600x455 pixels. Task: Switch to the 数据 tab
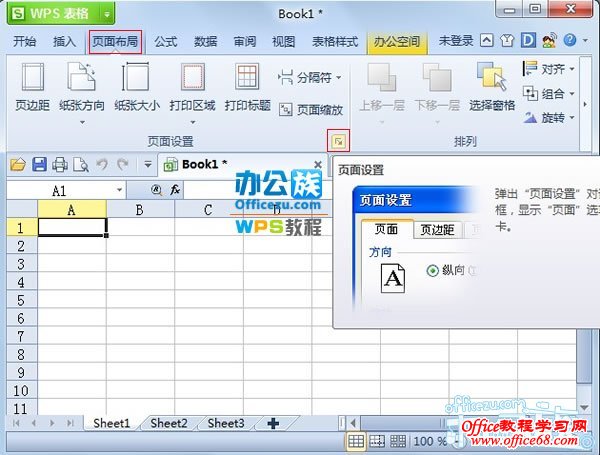pyautogui.click(x=205, y=41)
